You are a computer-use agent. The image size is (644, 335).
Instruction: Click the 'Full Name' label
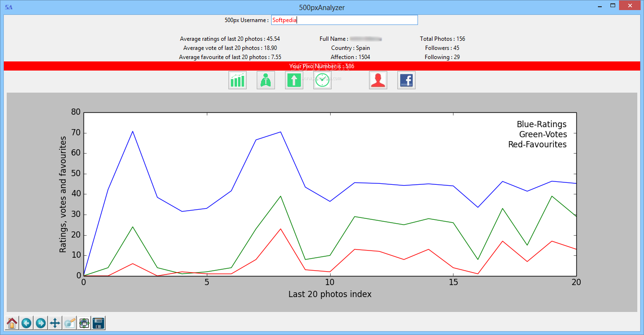point(334,39)
